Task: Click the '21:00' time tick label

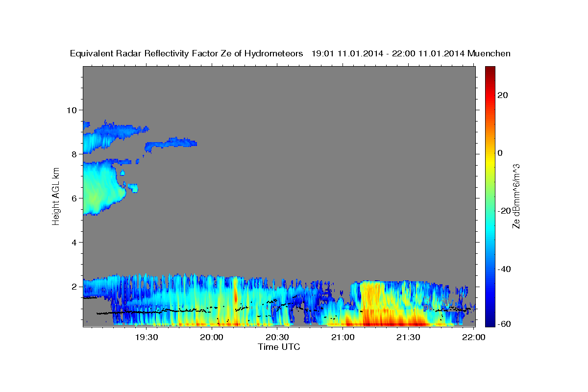Action: click(343, 337)
